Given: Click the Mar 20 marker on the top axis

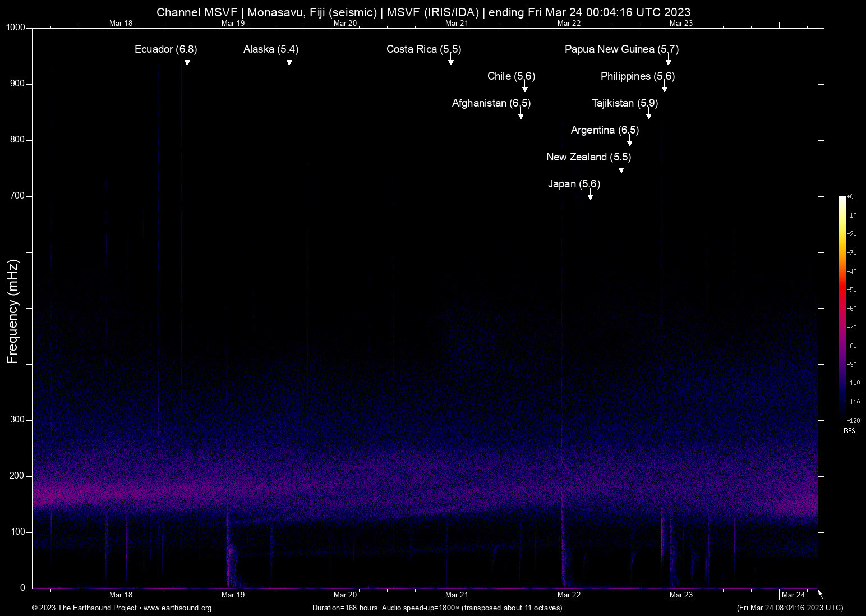Looking at the screenshot, I should coord(345,23).
